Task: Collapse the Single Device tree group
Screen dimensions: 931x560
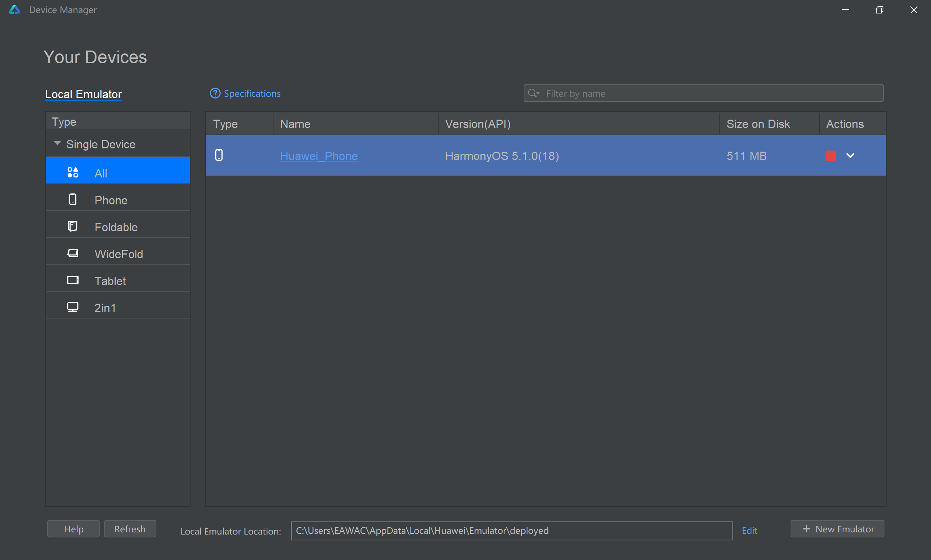Action: coord(57,143)
